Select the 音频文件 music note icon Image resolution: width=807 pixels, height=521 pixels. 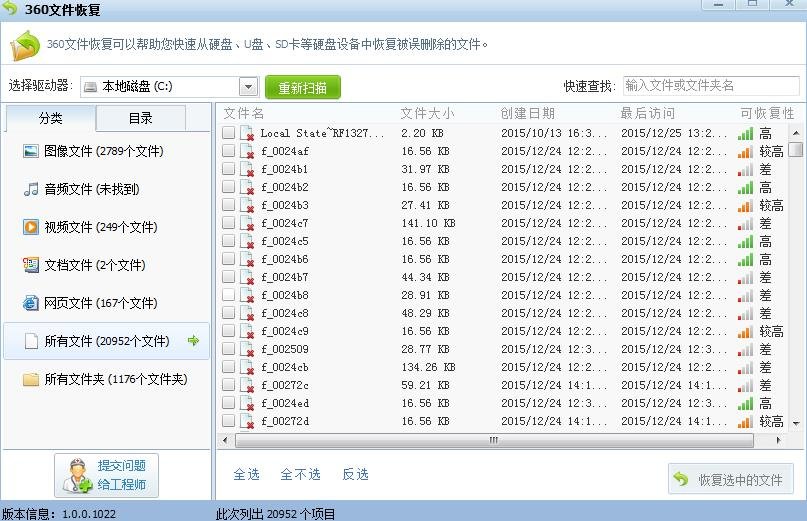pyautogui.click(x=31, y=189)
